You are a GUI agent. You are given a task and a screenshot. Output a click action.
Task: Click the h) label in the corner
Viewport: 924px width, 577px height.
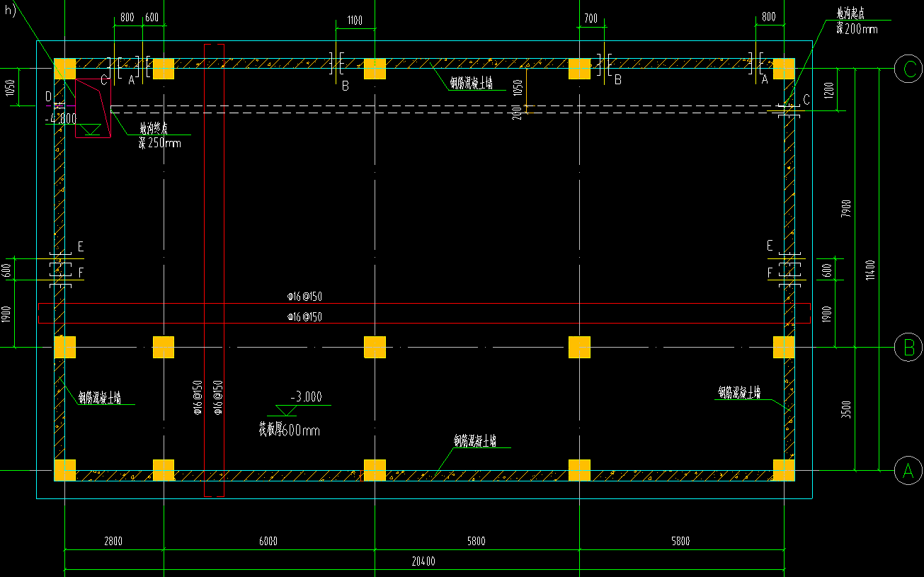(10, 11)
